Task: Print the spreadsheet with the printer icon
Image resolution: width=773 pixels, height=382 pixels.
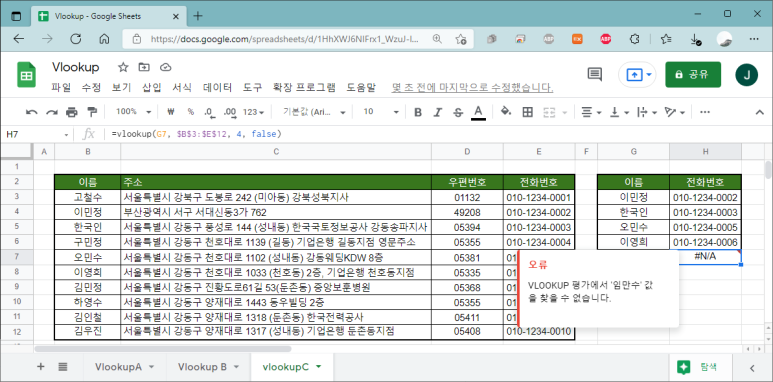Action: pos(72,112)
